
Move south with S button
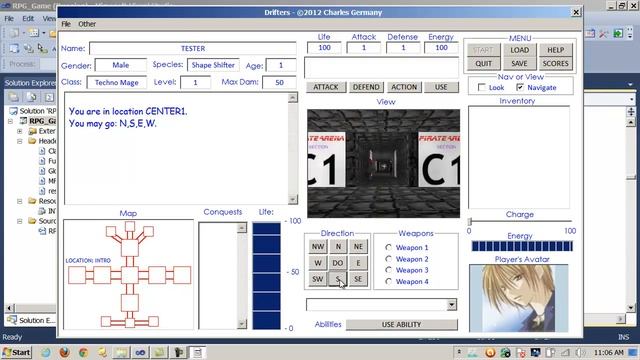point(338,279)
